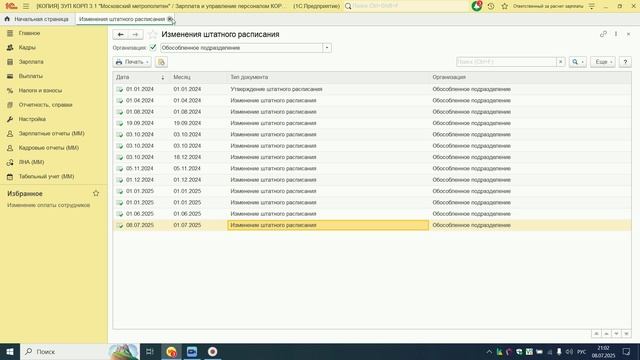Screen dimensions: 640x360
Task: Open the red recorder app in taskbar
Action: pos(212,351)
